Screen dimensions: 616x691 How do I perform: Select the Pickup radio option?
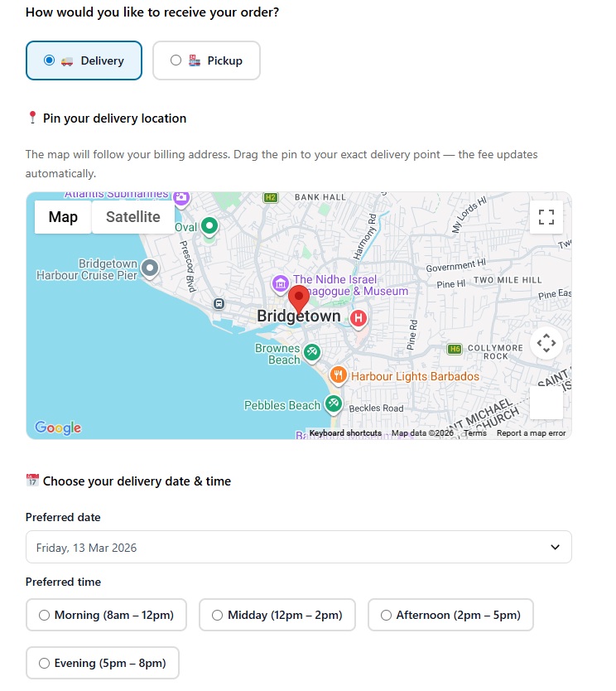pos(176,60)
